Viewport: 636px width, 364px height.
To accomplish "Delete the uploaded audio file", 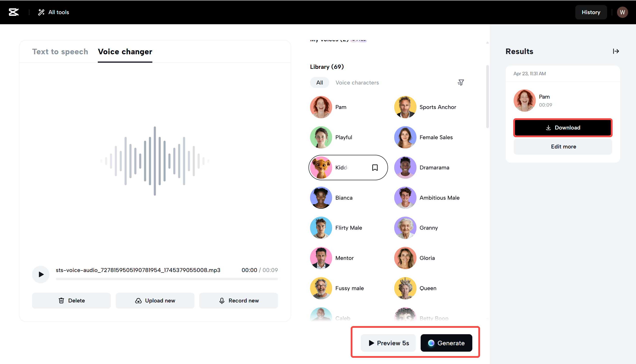I will click(x=71, y=300).
